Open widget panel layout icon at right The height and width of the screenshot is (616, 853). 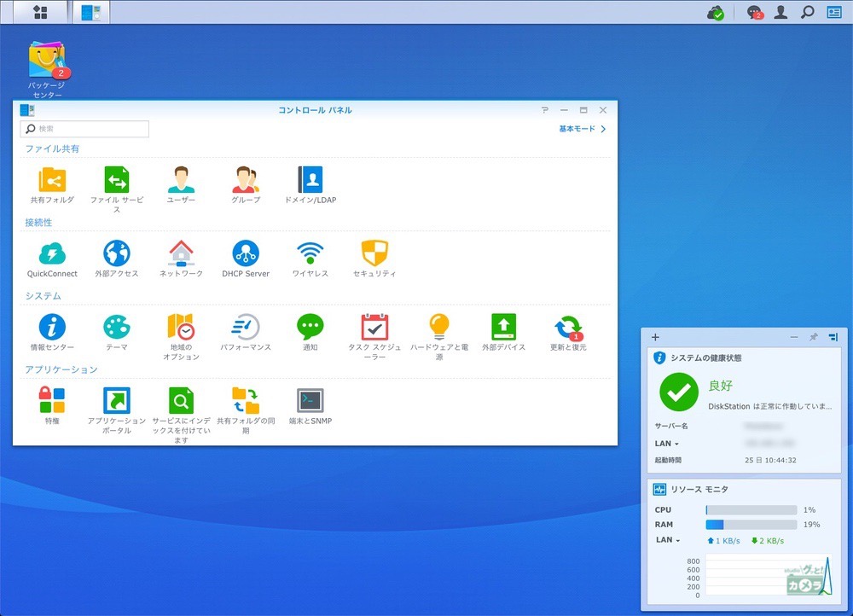pos(833,337)
